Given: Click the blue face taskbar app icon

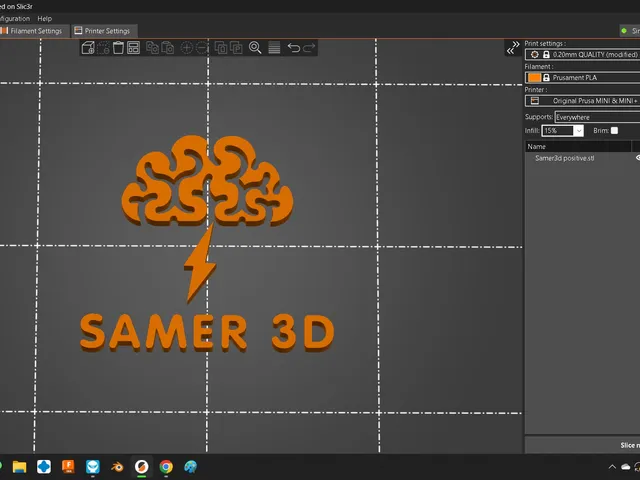Looking at the screenshot, I should (93, 467).
